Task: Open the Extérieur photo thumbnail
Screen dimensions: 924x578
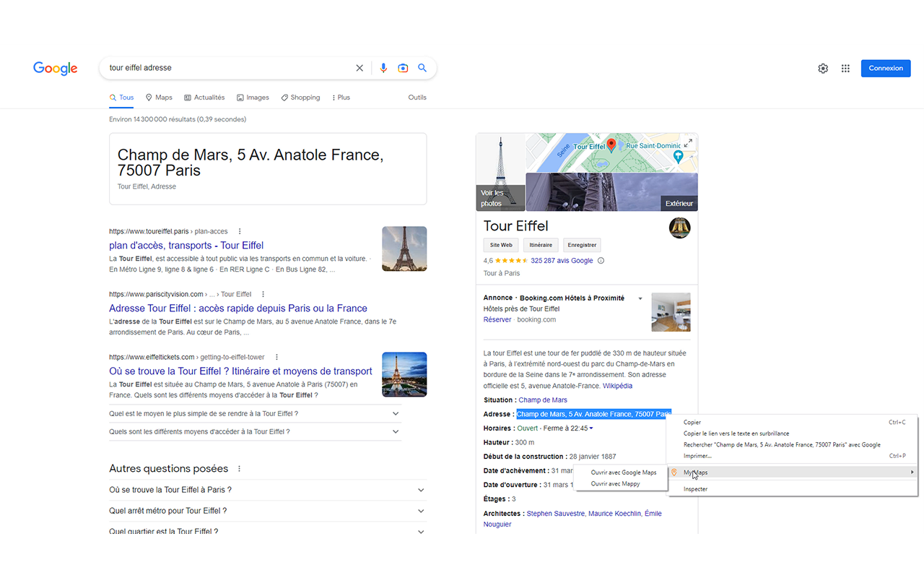Action: [x=611, y=191]
